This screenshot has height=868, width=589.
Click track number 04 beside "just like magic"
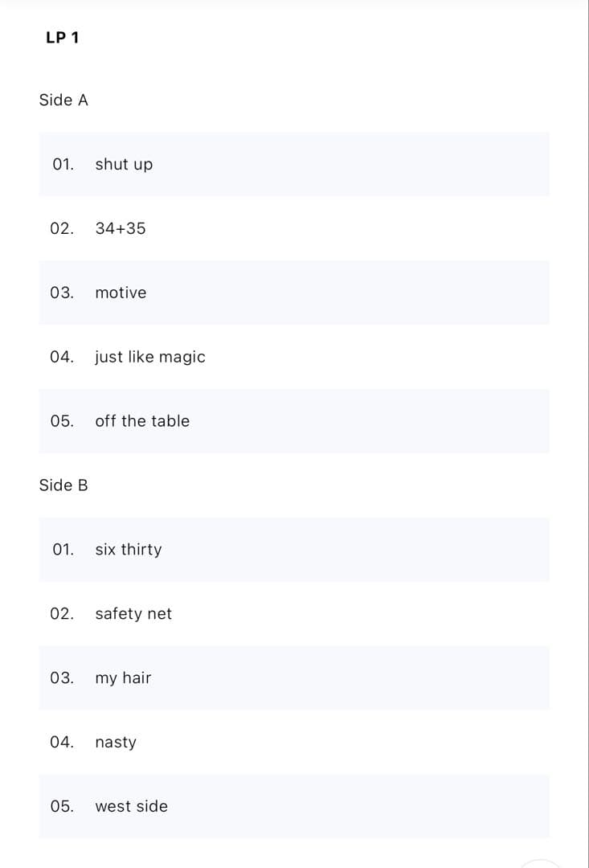click(x=62, y=357)
